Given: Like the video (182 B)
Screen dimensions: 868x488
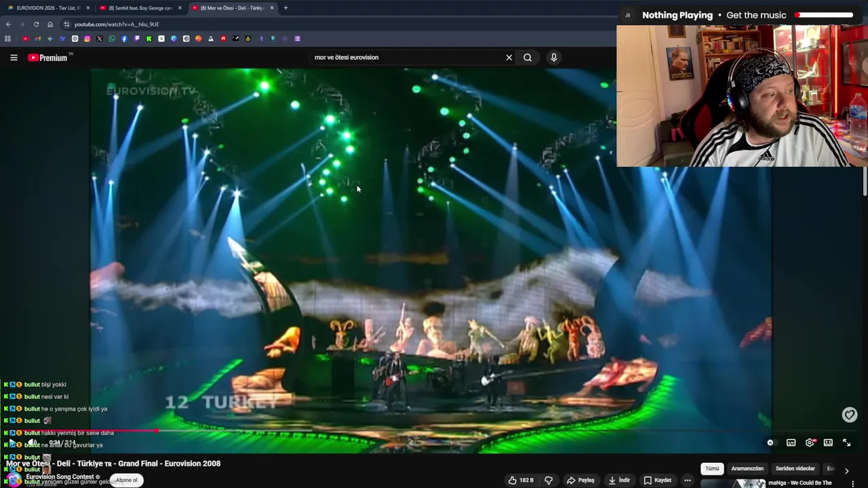Looking at the screenshot, I should tap(521, 481).
